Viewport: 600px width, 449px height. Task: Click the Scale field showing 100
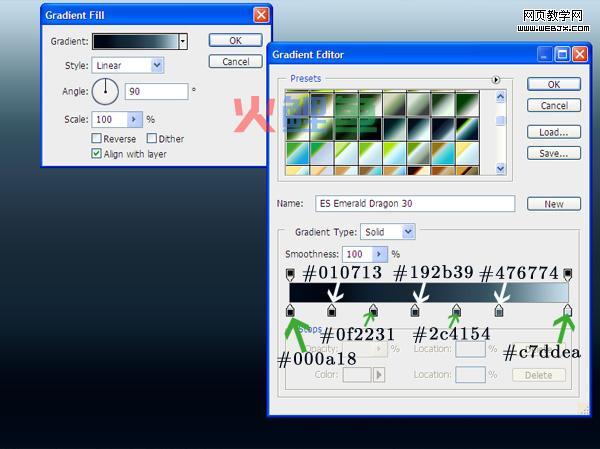pos(109,119)
